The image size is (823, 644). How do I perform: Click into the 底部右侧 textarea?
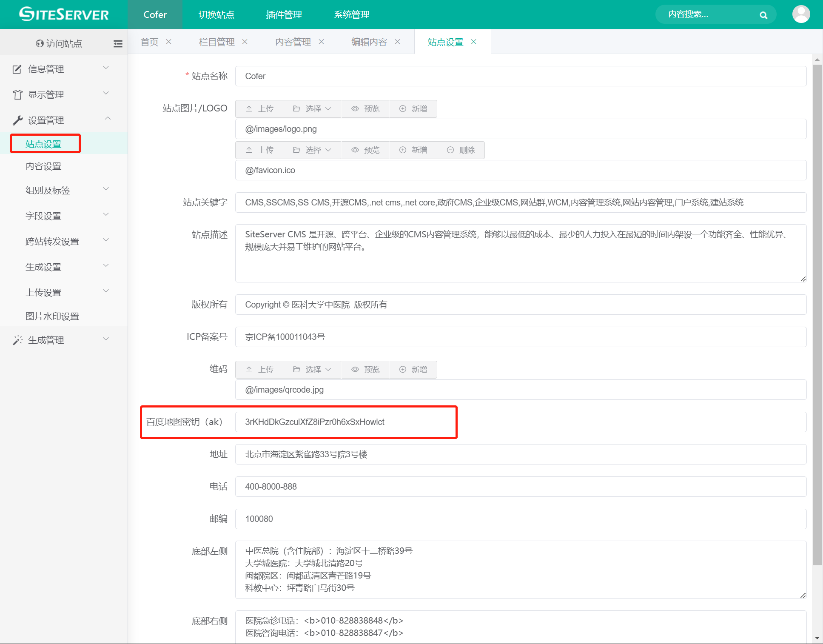521,627
